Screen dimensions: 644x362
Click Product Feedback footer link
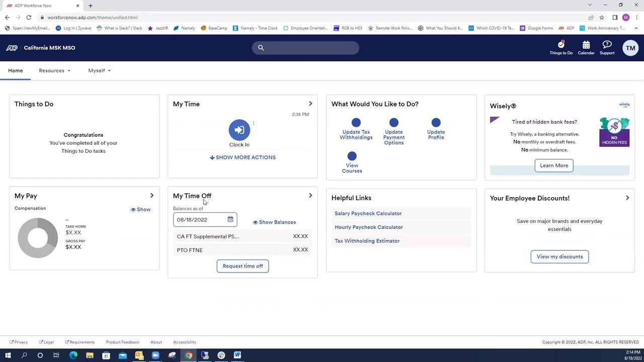122,342
